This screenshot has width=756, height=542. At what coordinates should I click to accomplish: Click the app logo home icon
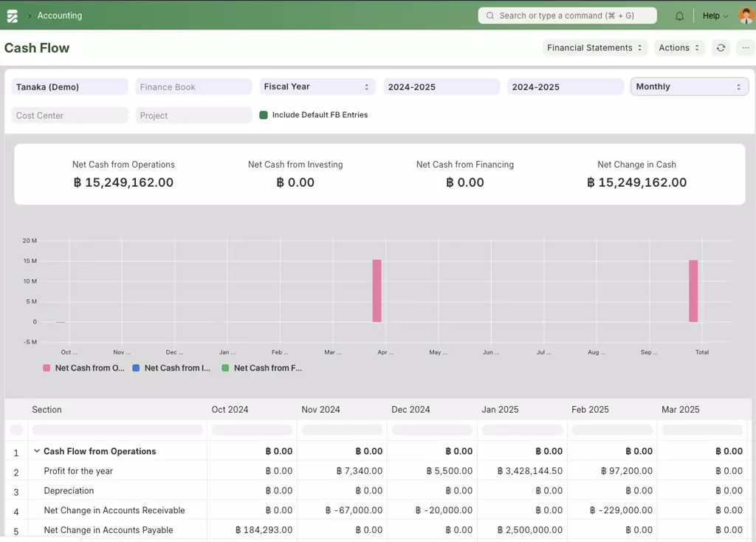(x=12, y=16)
